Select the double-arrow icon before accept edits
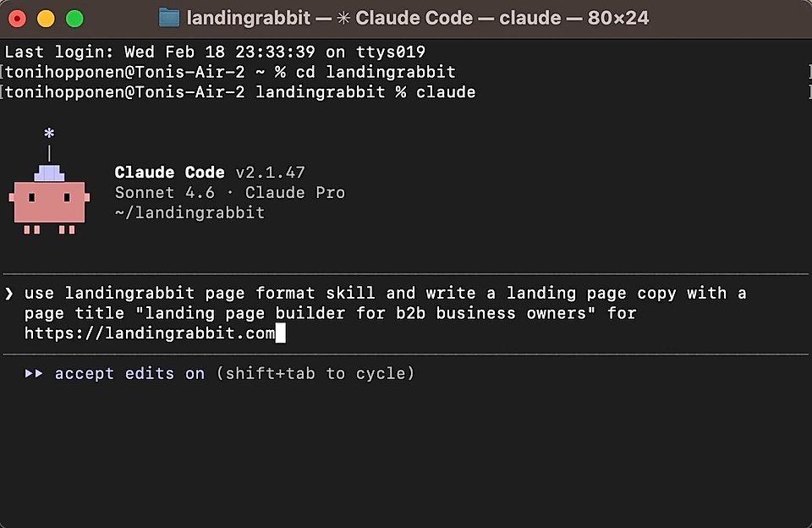 pos(33,373)
